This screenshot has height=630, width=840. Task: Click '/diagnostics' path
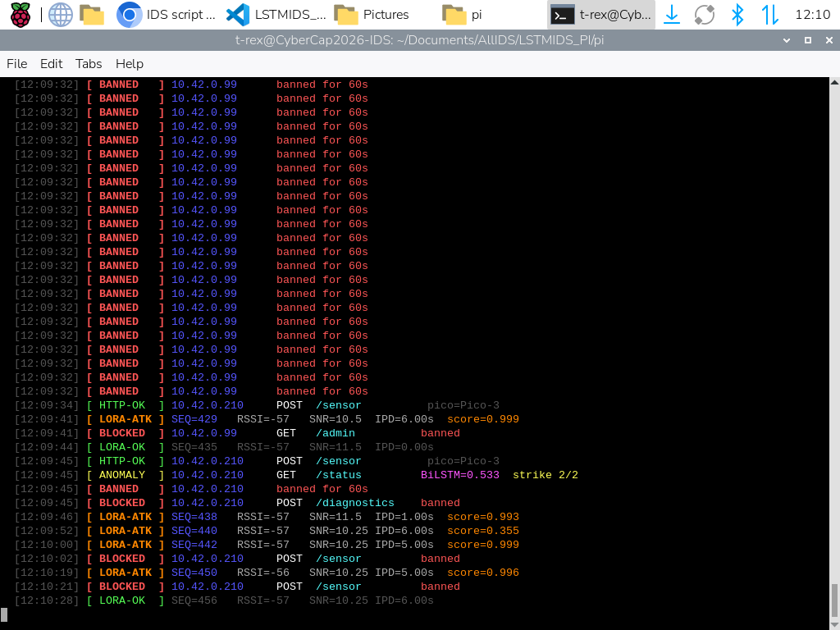pos(354,503)
